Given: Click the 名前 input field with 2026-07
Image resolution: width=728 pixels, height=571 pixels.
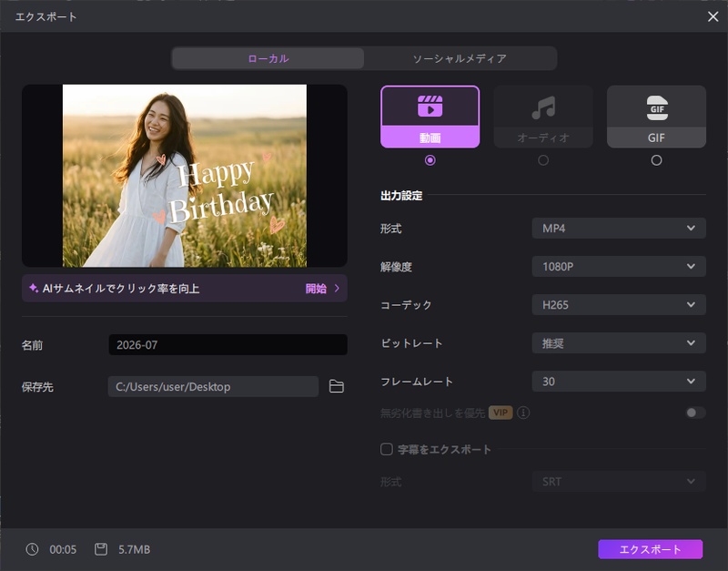Looking at the screenshot, I should tap(228, 345).
